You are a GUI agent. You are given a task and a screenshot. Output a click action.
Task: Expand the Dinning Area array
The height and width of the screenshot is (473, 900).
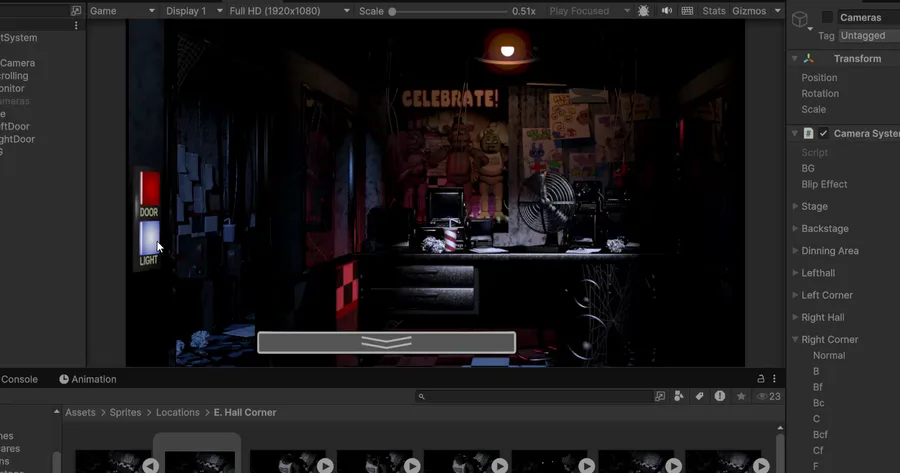click(x=795, y=251)
